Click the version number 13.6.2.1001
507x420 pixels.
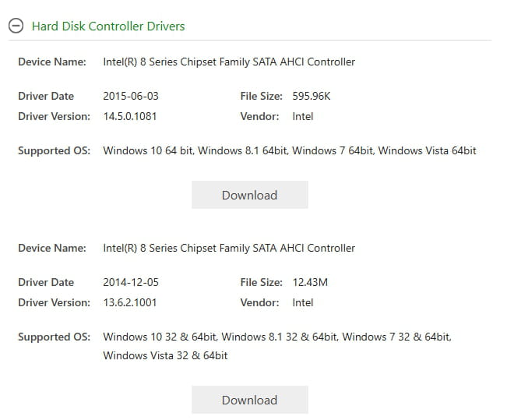129,302
